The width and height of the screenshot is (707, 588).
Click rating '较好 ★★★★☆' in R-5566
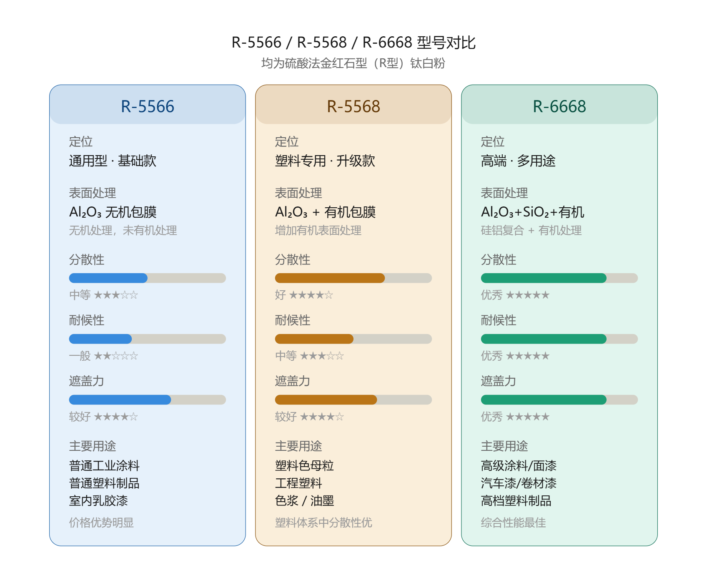click(x=103, y=417)
